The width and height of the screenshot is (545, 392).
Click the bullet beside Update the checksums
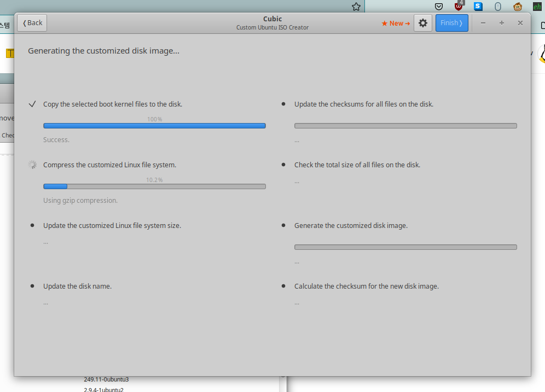click(283, 104)
